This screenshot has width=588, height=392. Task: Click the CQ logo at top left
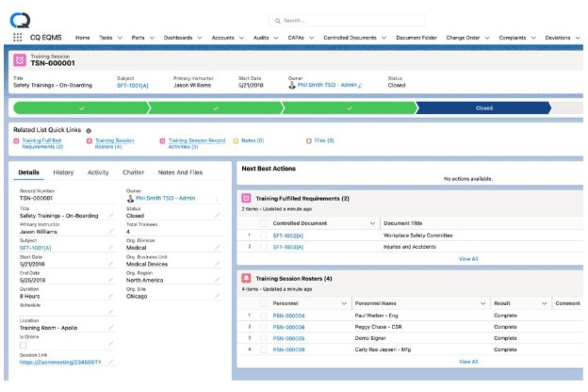pos(20,20)
